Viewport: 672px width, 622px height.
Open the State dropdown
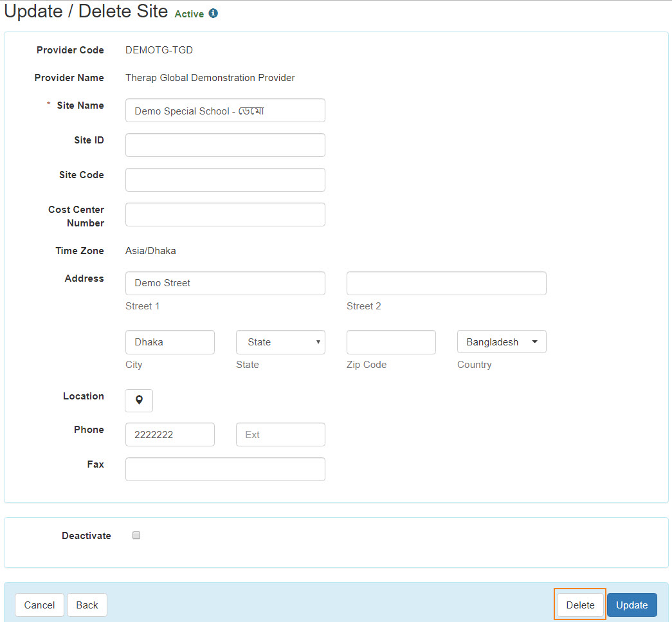pos(280,342)
